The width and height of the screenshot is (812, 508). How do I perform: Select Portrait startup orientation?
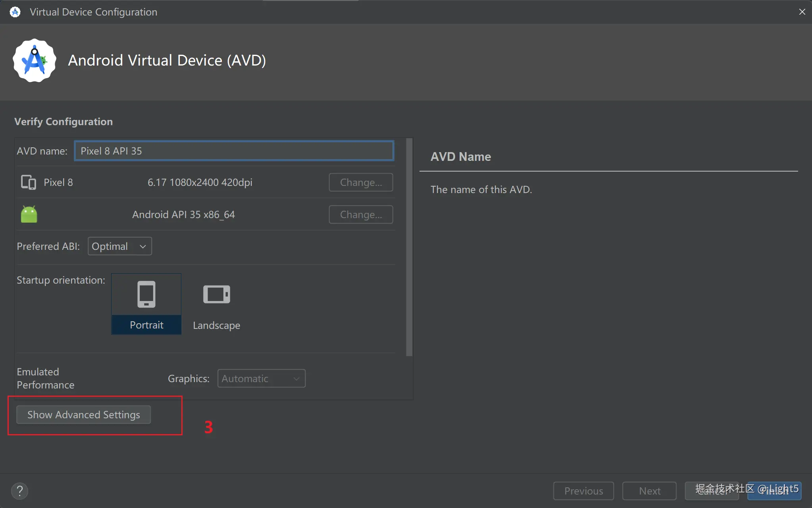[x=146, y=325]
